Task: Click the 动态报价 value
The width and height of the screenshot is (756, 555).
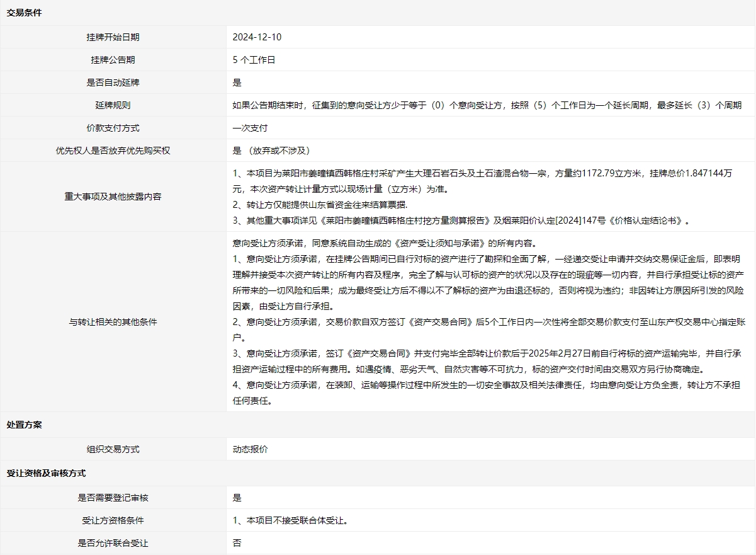Action: 250,449
